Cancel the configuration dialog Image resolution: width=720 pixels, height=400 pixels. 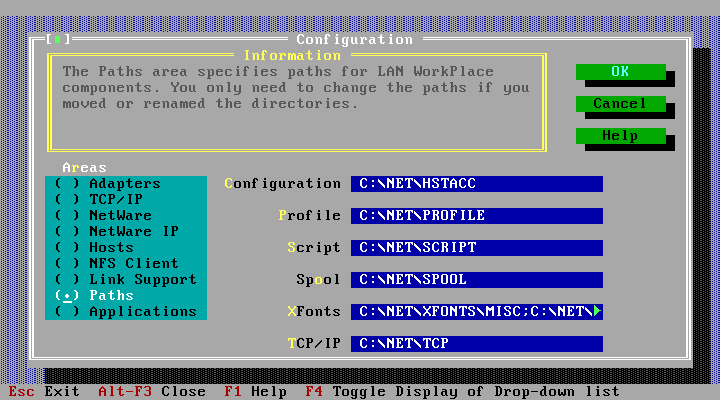pyautogui.click(x=621, y=104)
